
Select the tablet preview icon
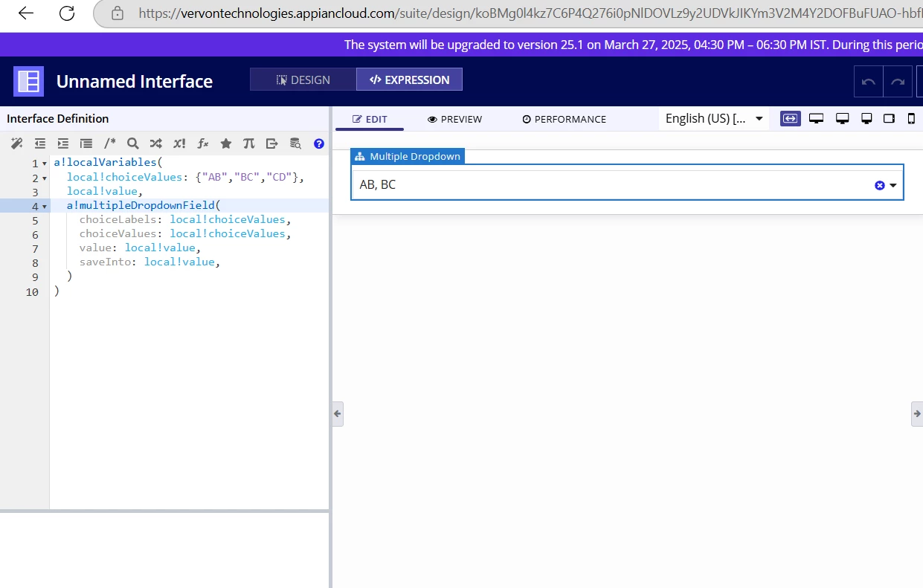(890, 118)
